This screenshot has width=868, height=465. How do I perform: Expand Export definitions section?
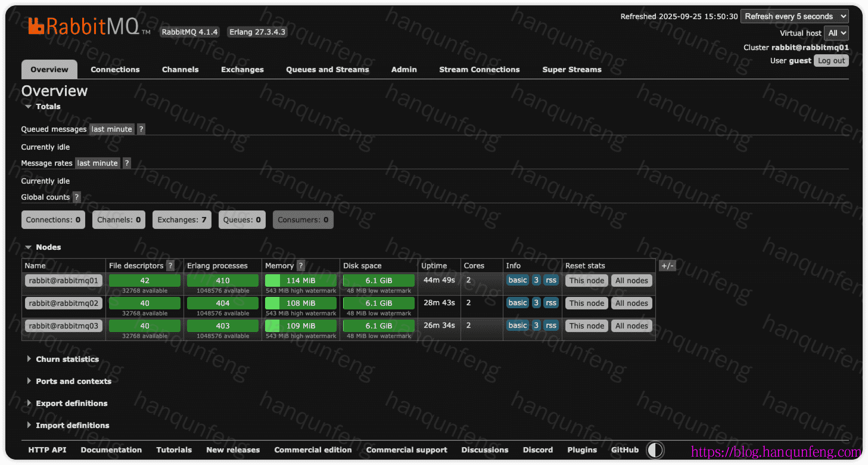click(x=67, y=404)
